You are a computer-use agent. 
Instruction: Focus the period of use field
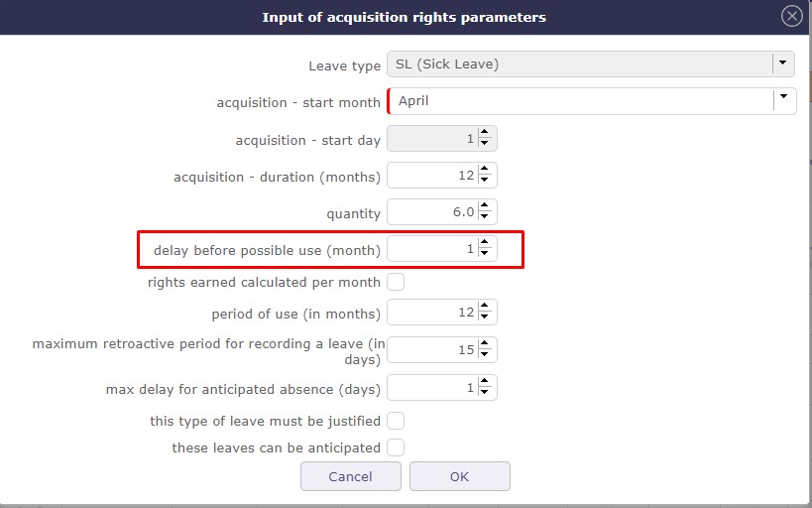[431, 313]
